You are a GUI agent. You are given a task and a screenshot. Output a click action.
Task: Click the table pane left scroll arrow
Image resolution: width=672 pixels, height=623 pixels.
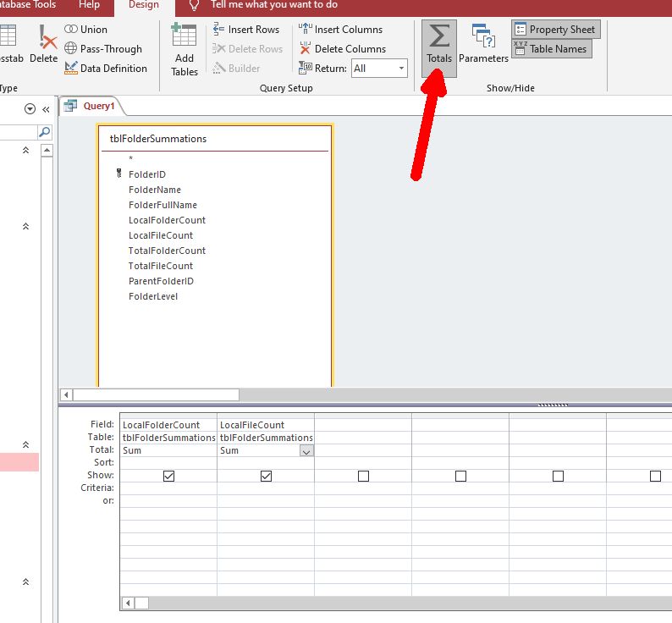(66, 394)
